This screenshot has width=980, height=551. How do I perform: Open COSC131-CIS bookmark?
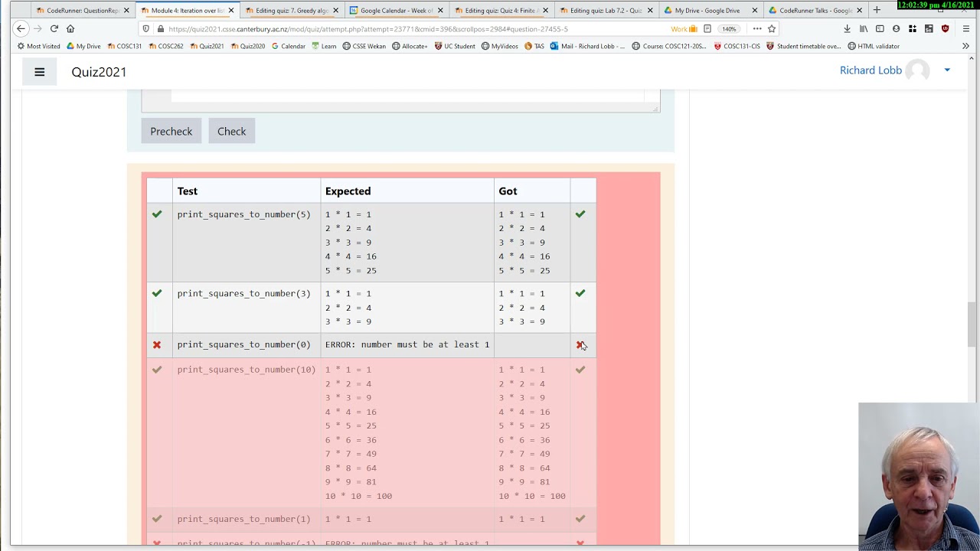click(737, 46)
